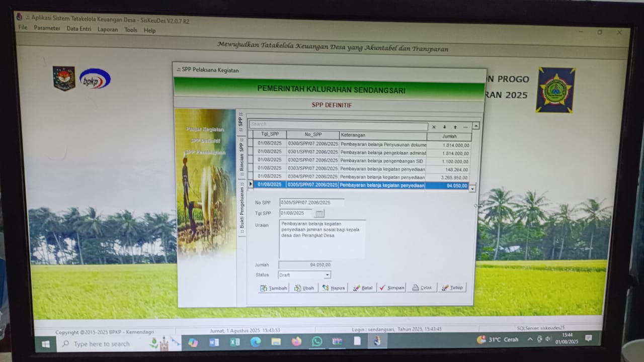Click 'SPP Definitif' in the side panel

point(205,141)
